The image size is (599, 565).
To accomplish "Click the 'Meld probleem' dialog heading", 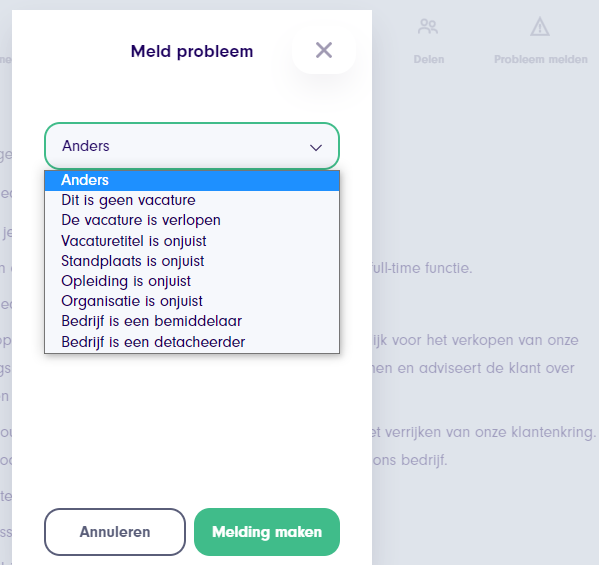I will pos(192,52).
